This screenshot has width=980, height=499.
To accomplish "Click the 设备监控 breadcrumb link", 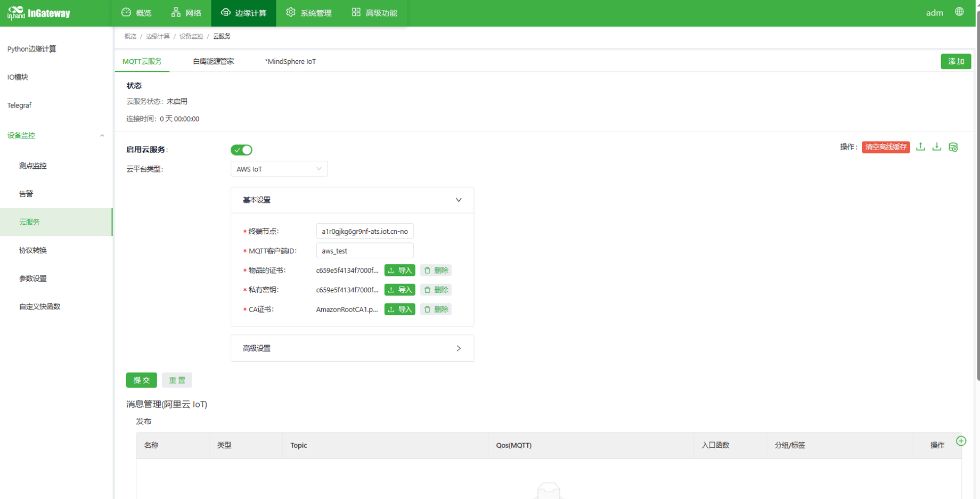I will click(191, 36).
